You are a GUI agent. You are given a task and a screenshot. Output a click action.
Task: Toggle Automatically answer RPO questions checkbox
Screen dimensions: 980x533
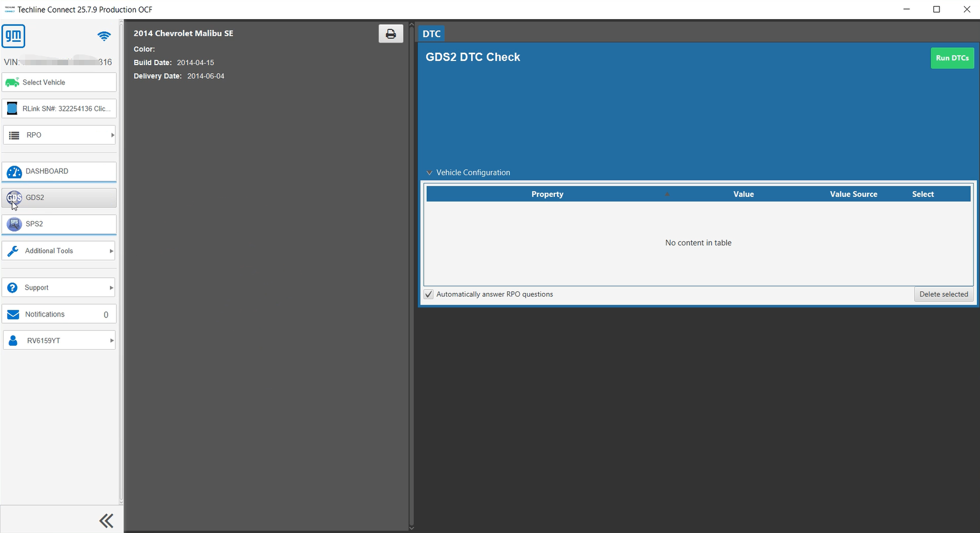click(x=429, y=294)
